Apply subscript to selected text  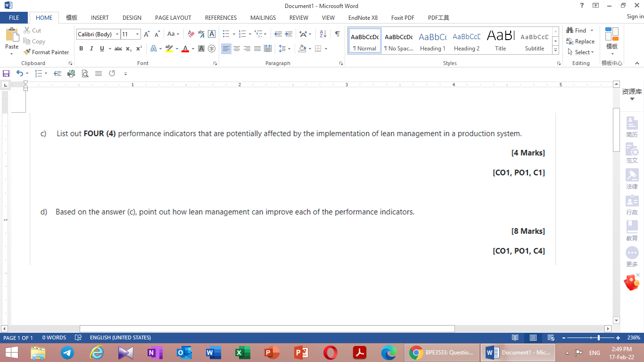tap(128, 49)
